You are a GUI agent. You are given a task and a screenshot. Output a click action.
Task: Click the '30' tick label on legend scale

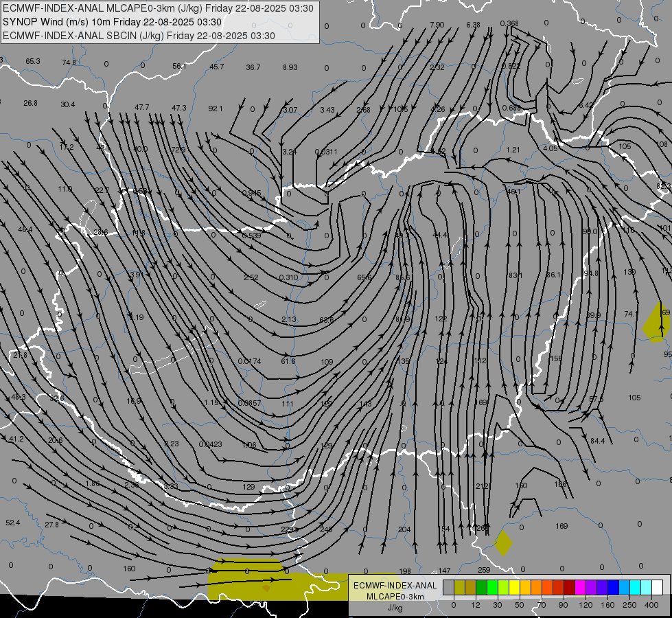[x=497, y=605]
